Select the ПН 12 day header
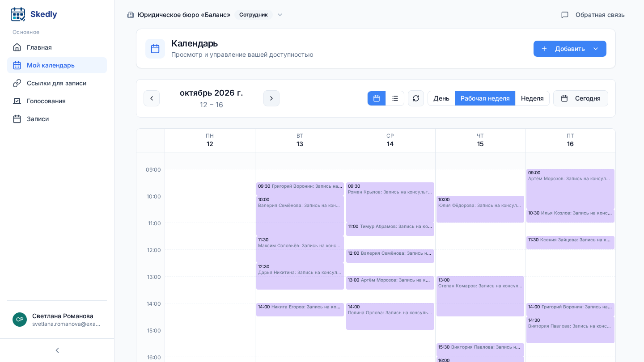The height and width of the screenshot is (362, 644). (210, 140)
